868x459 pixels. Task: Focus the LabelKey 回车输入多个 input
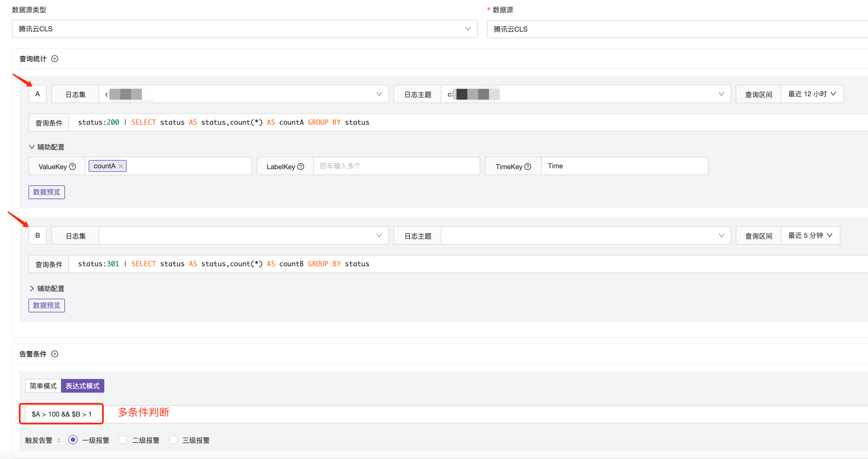pyautogui.click(x=397, y=166)
